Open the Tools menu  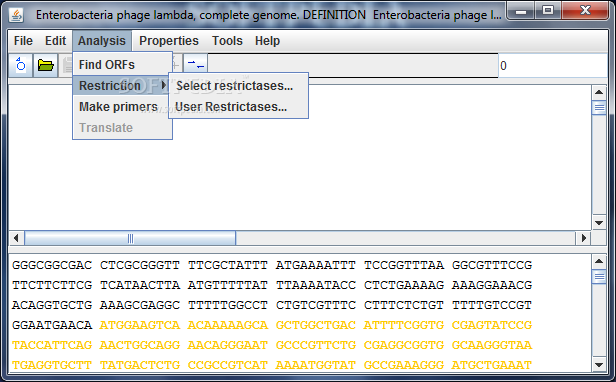(227, 41)
